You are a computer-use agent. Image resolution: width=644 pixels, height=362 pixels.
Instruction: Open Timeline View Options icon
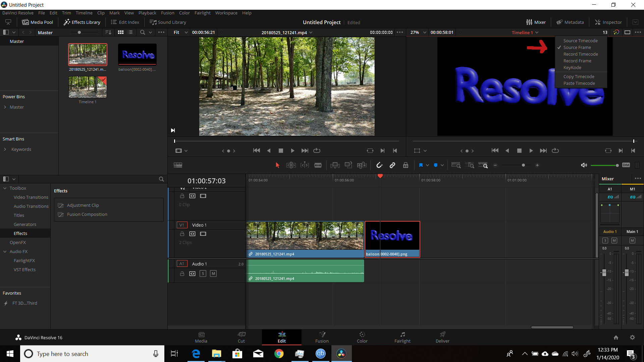pyautogui.click(x=178, y=165)
